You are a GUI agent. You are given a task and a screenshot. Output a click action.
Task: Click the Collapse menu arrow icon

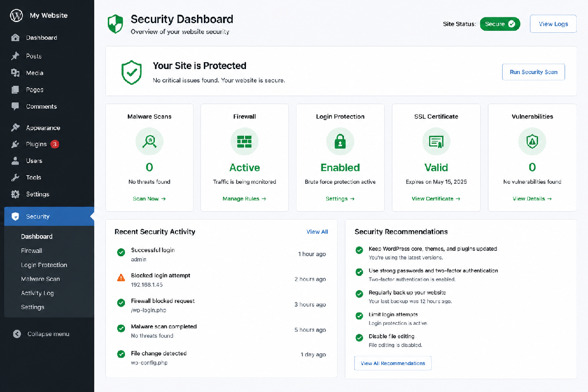(x=17, y=334)
